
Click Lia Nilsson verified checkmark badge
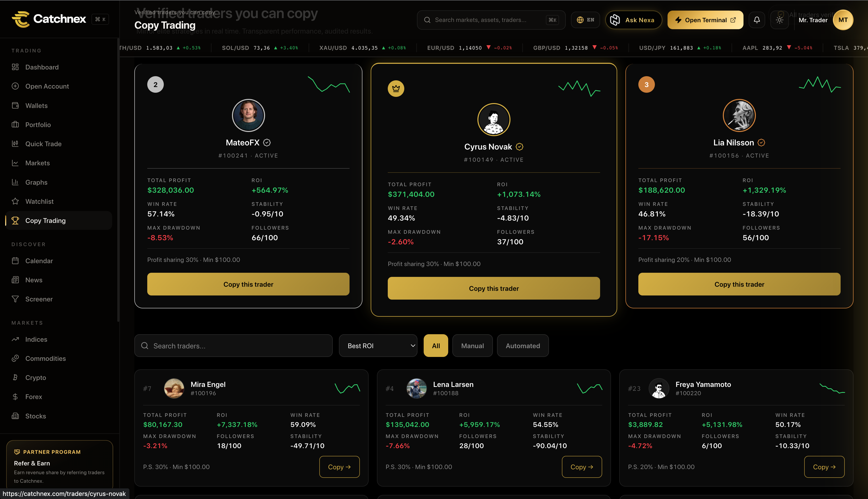click(761, 143)
